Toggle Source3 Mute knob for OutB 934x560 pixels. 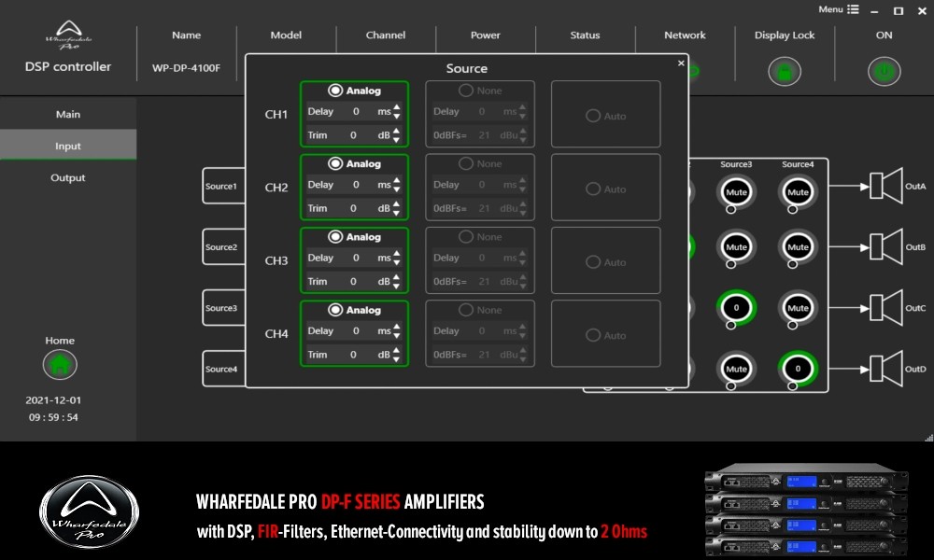[736, 246]
